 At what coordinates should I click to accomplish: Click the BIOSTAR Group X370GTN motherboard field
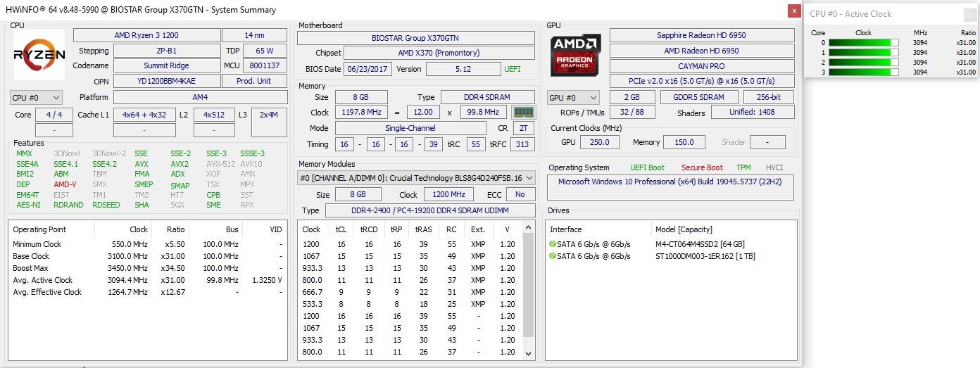click(415, 38)
